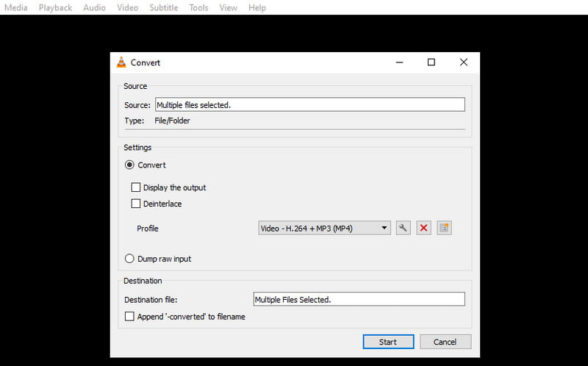
Task: Delete selected profile with red X icon
Action: click(x=424, y=228)
